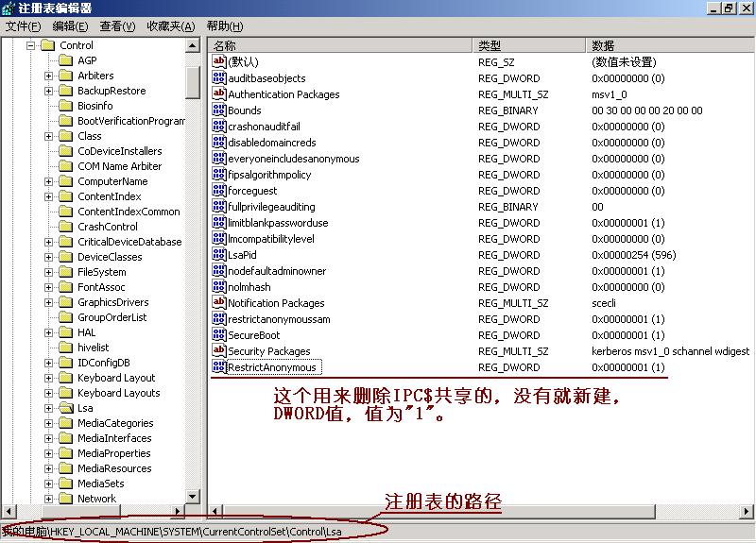The image size is (756, 543).
Task: Select the RestrictAnonymous value name
Action: (x=272, y=367)
